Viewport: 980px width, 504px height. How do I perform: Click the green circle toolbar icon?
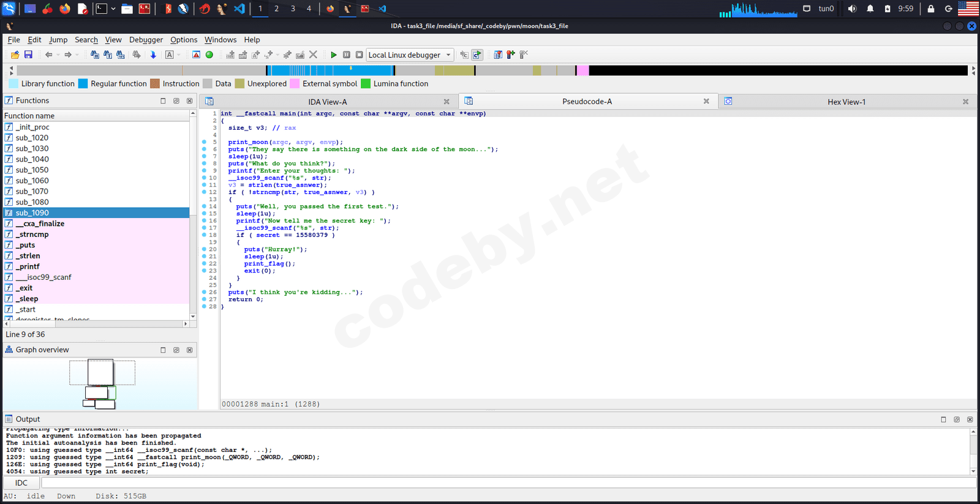pos(209,55)
